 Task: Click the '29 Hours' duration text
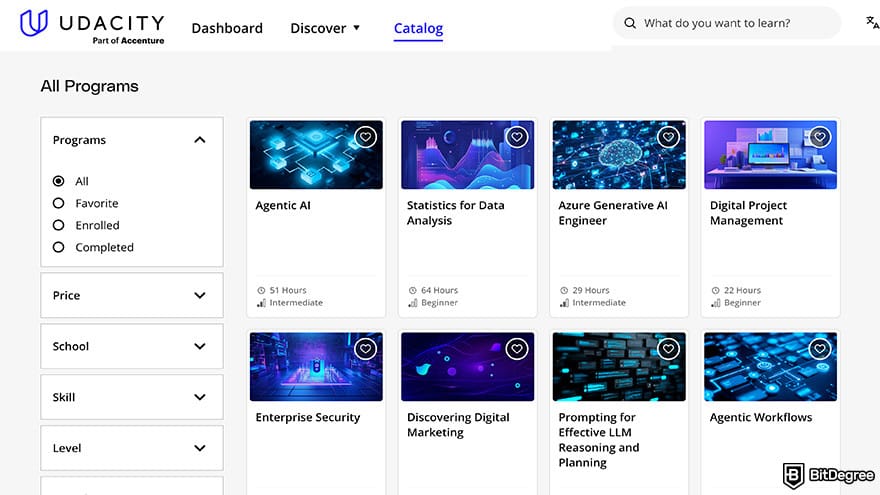click(x=591, y=291)
